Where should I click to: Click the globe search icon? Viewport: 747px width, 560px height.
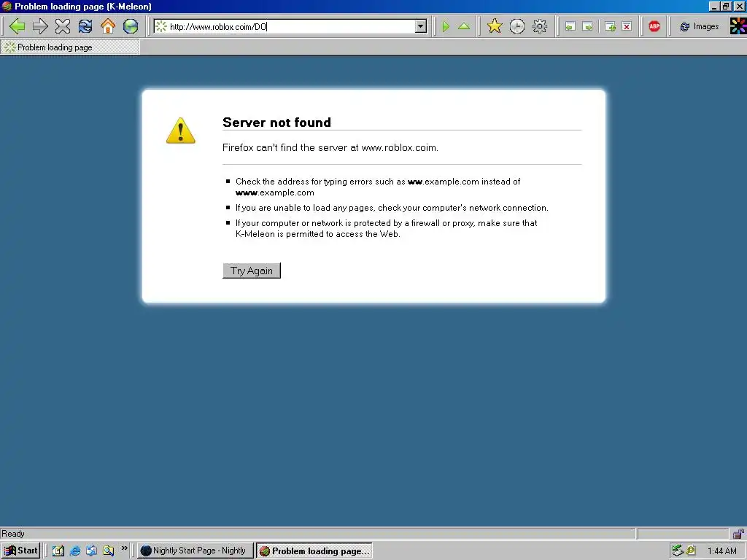point(131,26)
